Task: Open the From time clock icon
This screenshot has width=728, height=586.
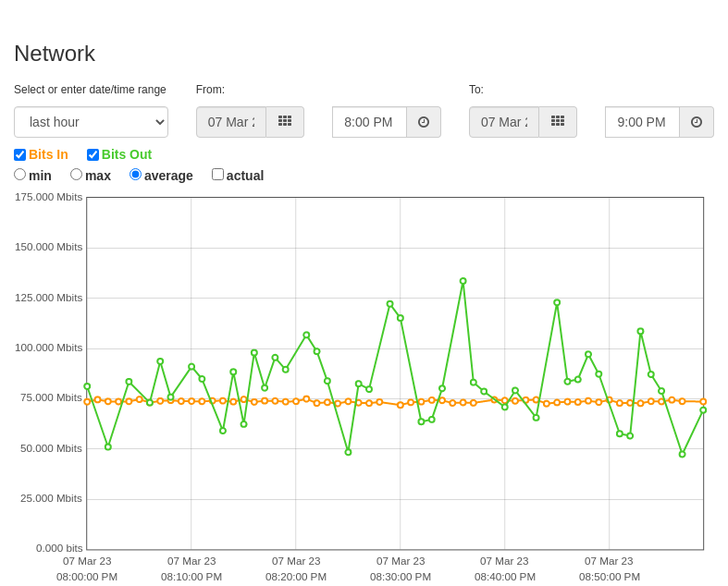Action: [x=424, y=122]
